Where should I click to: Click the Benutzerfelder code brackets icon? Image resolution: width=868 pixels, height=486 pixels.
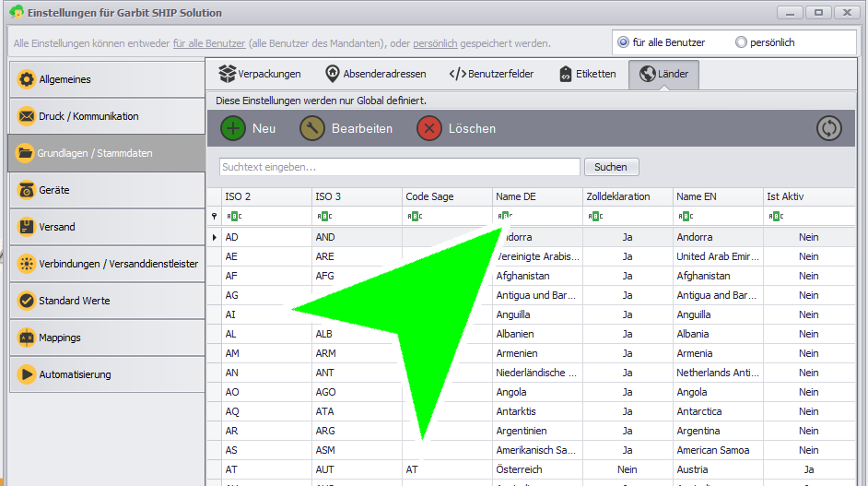click(x=457, y=74)
